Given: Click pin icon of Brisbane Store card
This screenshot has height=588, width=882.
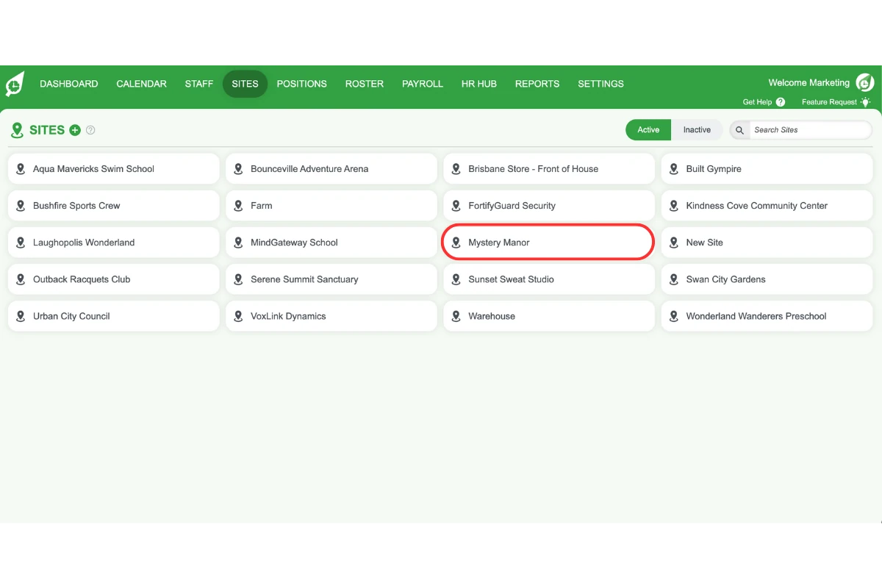Looking at the screenshot, I should point(456,169).
